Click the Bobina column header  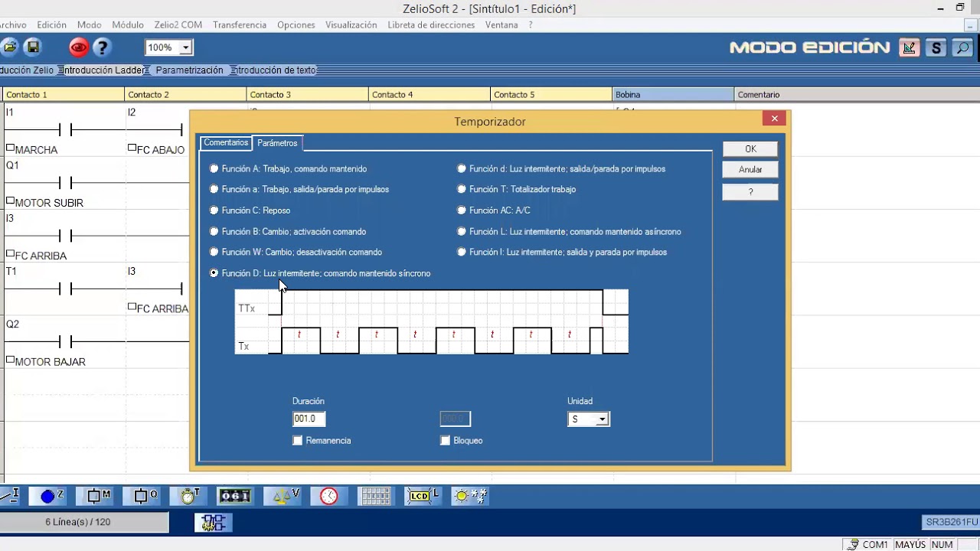click(673, 95)
